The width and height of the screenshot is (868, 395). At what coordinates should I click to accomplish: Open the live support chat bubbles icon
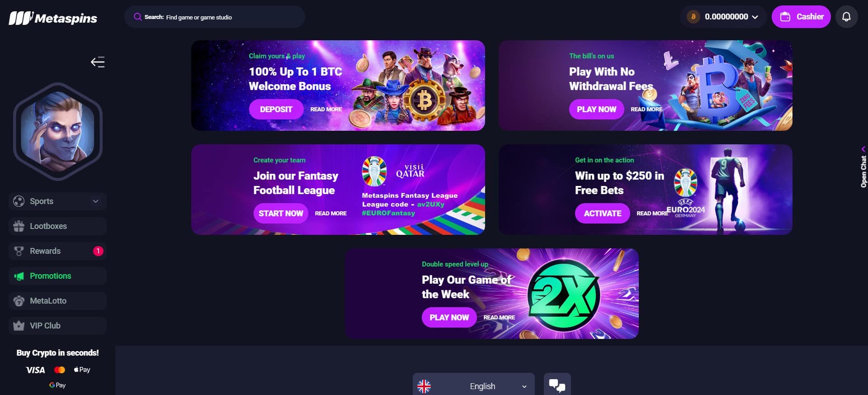[x=557, y=385]
